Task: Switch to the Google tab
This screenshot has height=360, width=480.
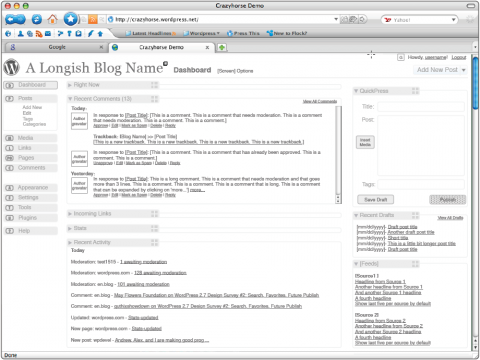Action: pos(56,47)
